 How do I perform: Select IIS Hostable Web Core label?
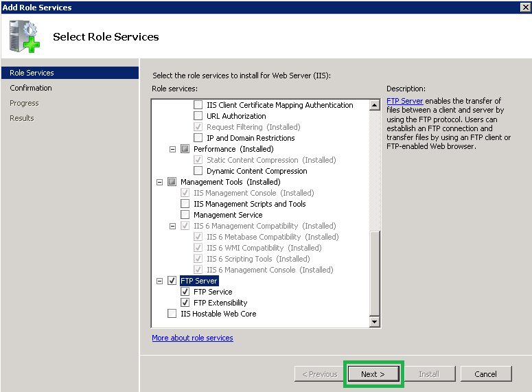218,314
